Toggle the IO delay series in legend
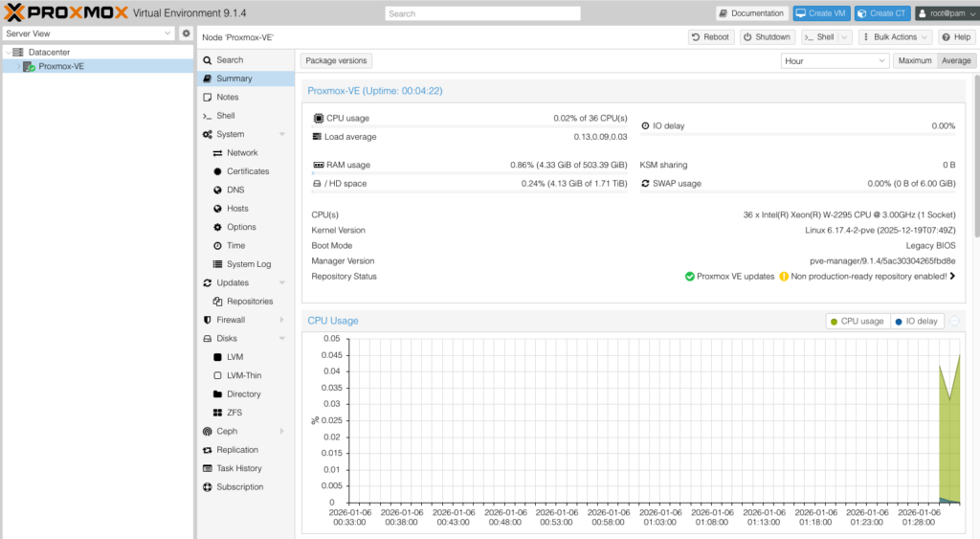The height and width of the screenshot is (539, 980). click(x=916, y=322)
